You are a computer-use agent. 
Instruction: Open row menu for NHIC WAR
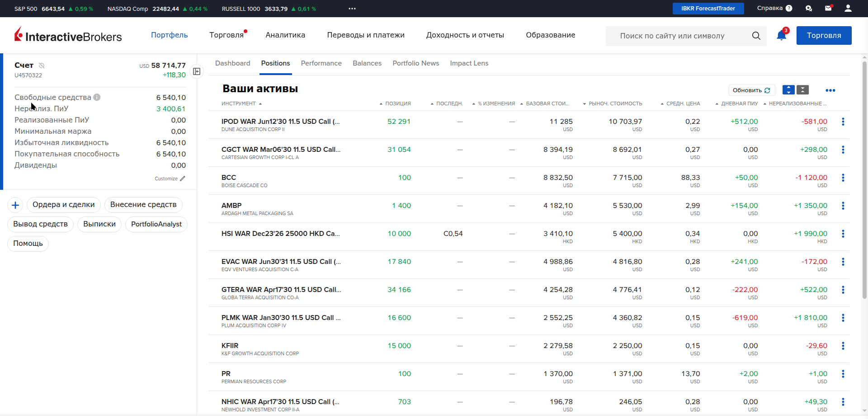[x=843, y=402]
